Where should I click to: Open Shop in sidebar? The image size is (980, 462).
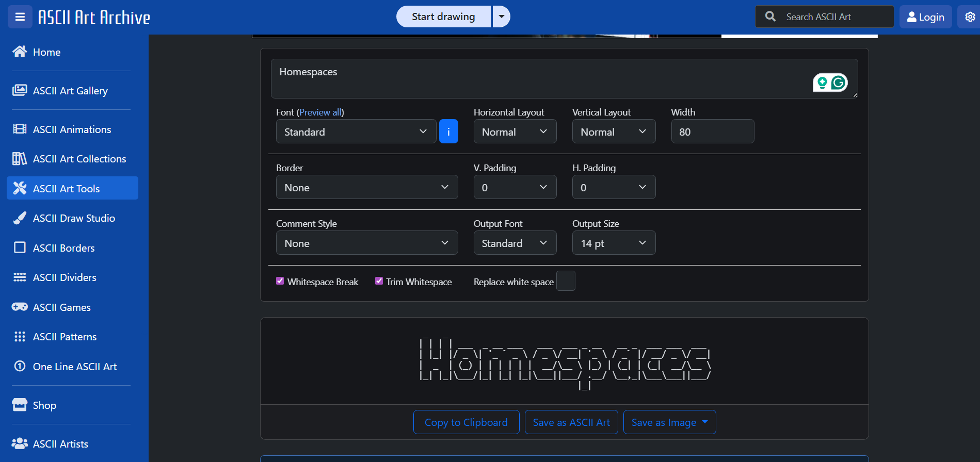[72, 405]
